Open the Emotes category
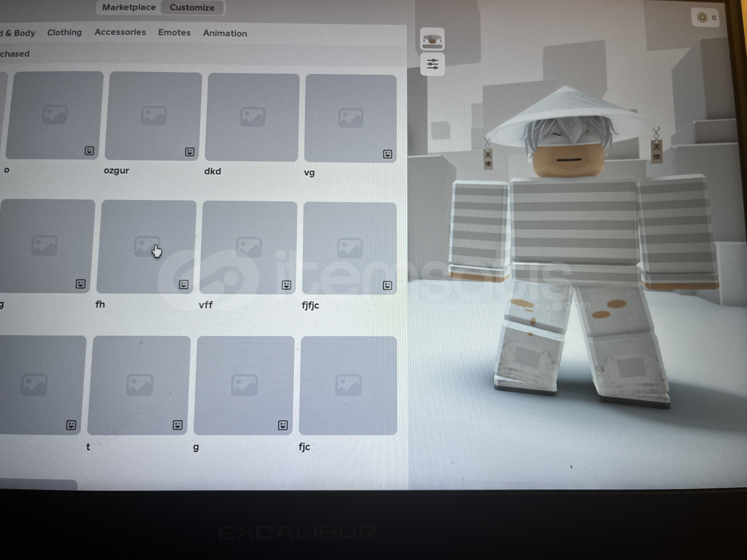This screenshot has width=747, height=560. (174, 33)
